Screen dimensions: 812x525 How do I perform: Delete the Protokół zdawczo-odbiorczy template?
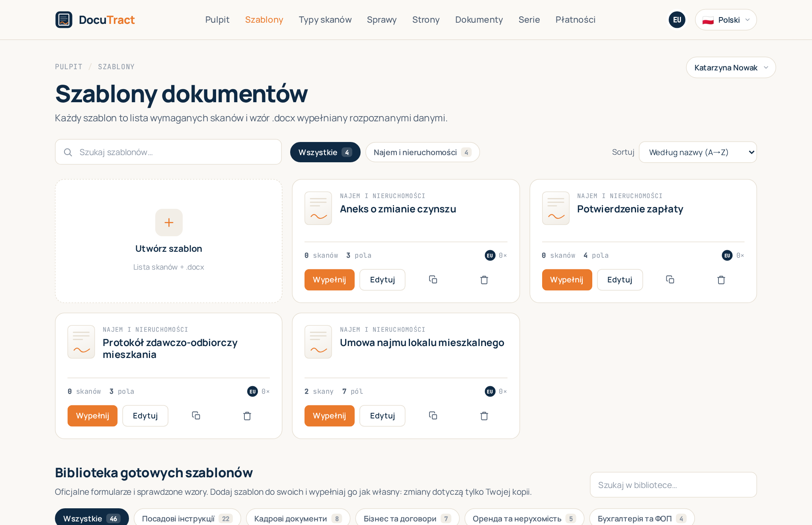tap(247, 416)
